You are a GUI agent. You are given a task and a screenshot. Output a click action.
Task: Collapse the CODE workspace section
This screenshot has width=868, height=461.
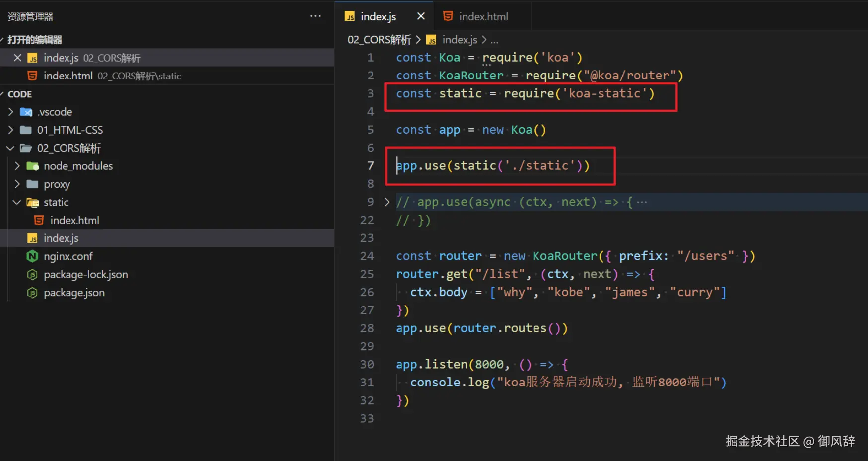point(2,94)
